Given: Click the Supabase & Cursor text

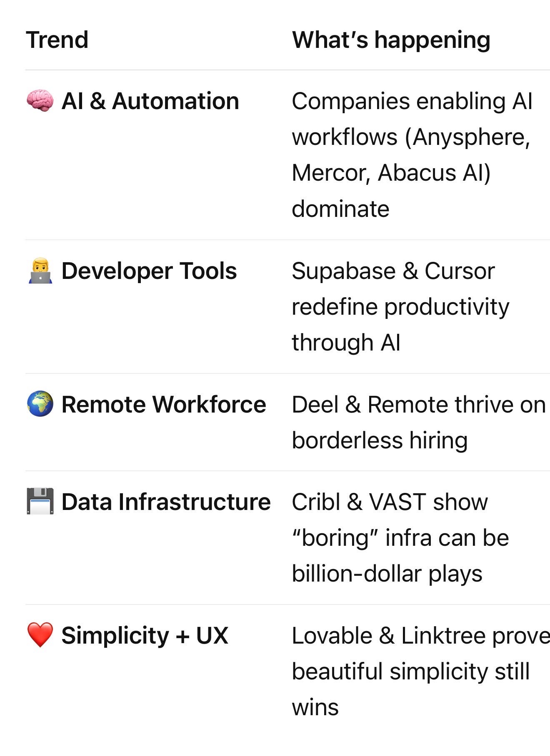Looking at the screenshot, I should [393, 271].
